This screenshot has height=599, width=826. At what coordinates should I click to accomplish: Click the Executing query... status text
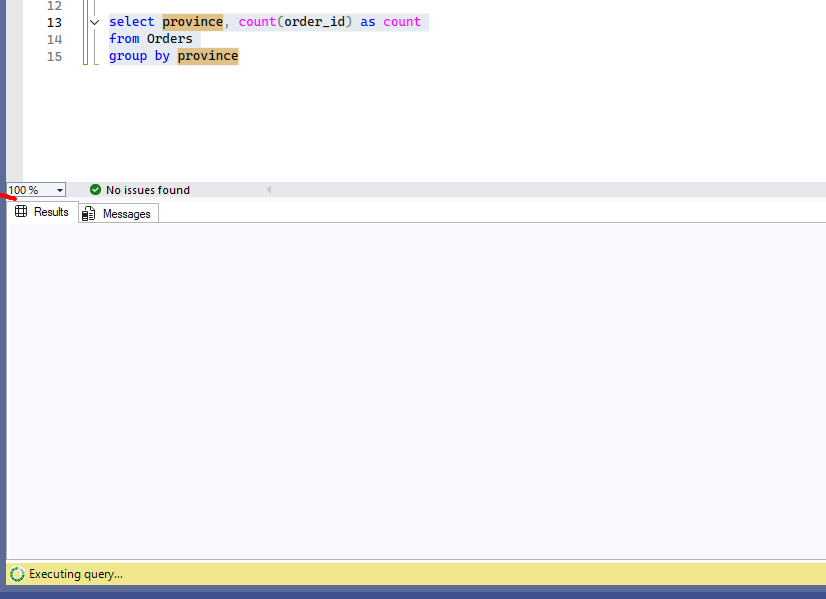pyautogui.click(x=76, y=574)
